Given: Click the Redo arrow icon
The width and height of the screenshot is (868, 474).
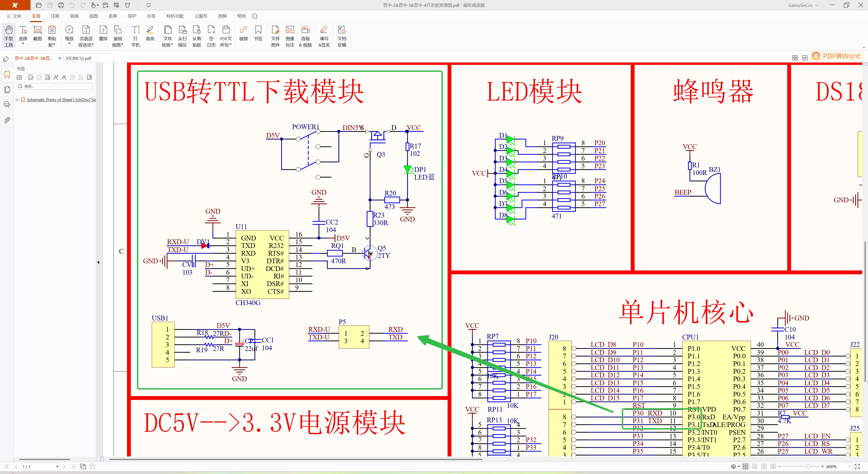Looking at the screenshot, I should (x=83, y=5).
